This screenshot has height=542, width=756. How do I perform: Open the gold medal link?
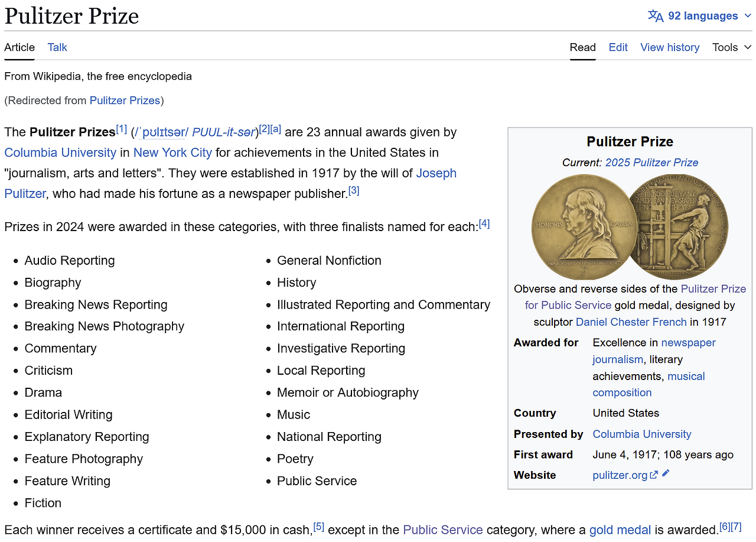tap(620, 530)
